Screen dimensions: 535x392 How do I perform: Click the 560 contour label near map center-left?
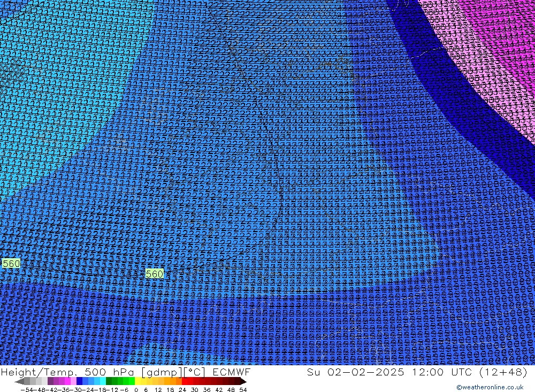(155, 274)
